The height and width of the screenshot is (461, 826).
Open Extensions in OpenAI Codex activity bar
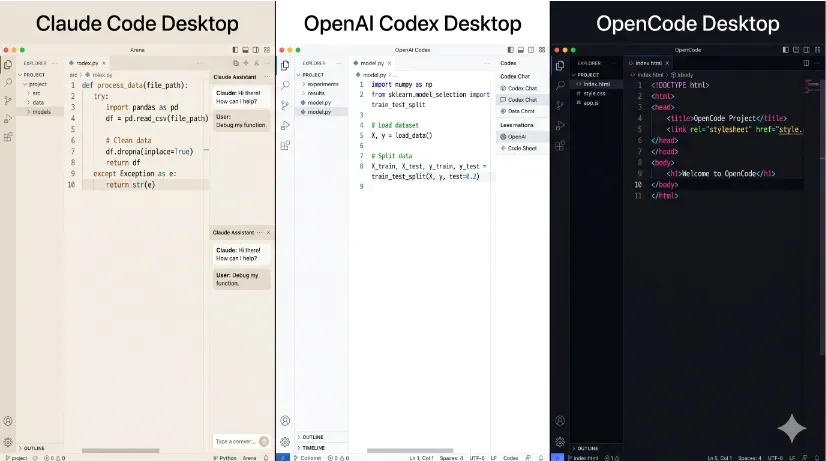[x=285, y=145]
